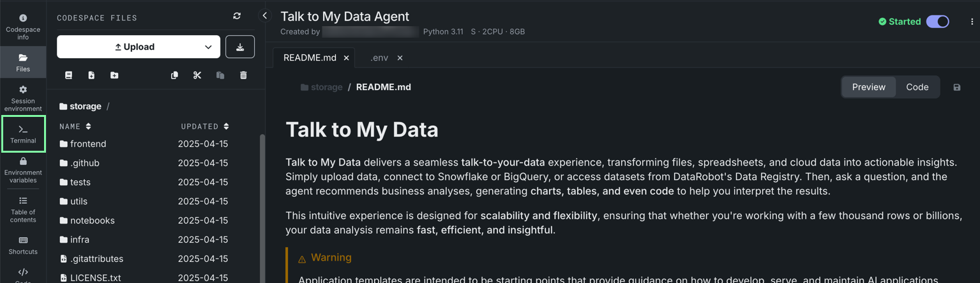Delete selected file with trash icon
Image resolution: width=980 pixels, height=283 pixels.
[x=243, y=75]
